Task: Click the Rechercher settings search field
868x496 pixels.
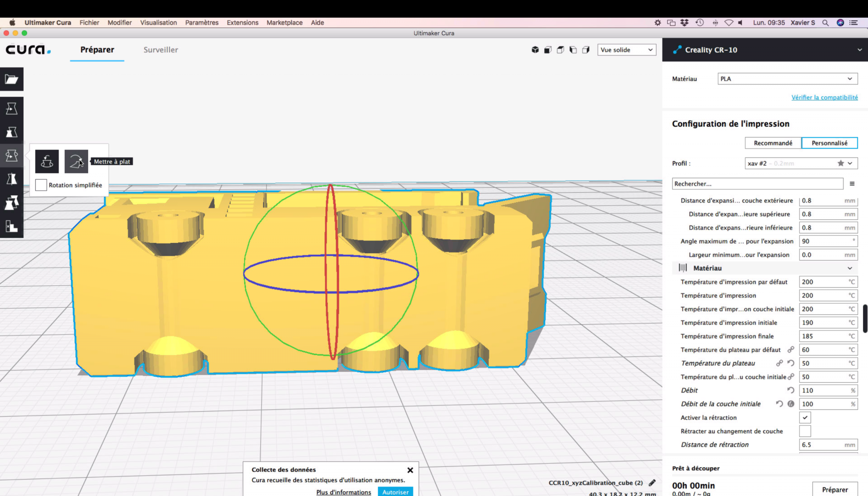Action: (x=757, y=184)
